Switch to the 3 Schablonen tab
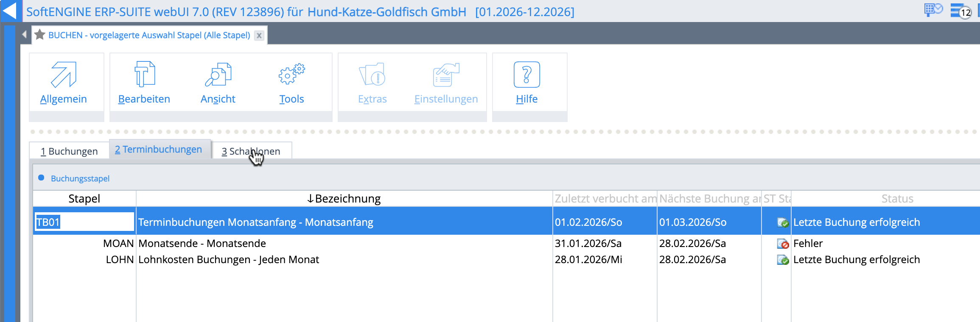 [x=251, y=151]
